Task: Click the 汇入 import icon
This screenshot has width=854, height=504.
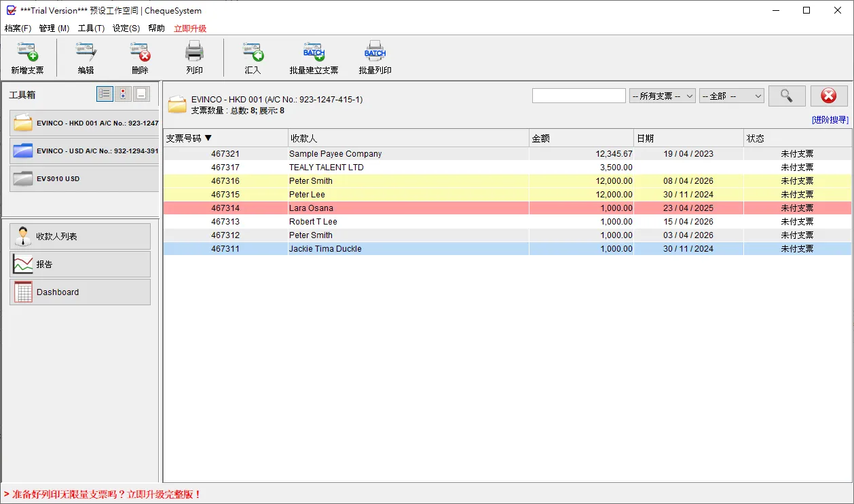Action: click(x=253, y=52)
